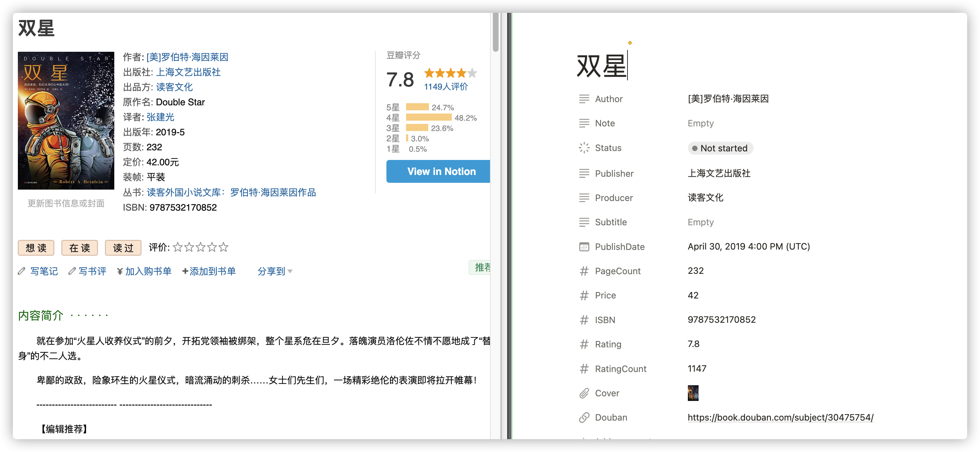Open the book.douban.com subject URL
The image size is (980, 452).
tap(780, 417)
